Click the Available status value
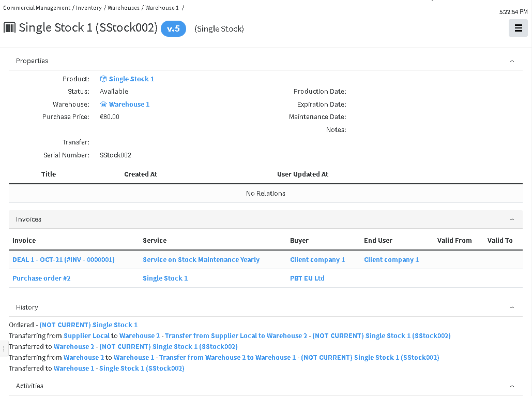 click(114, 91)
